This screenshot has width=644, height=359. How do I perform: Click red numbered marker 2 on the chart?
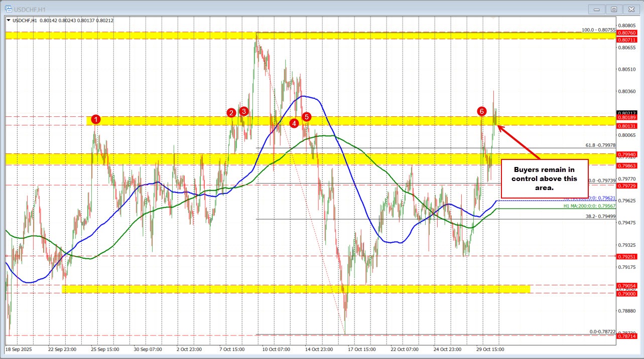point(232,113)
